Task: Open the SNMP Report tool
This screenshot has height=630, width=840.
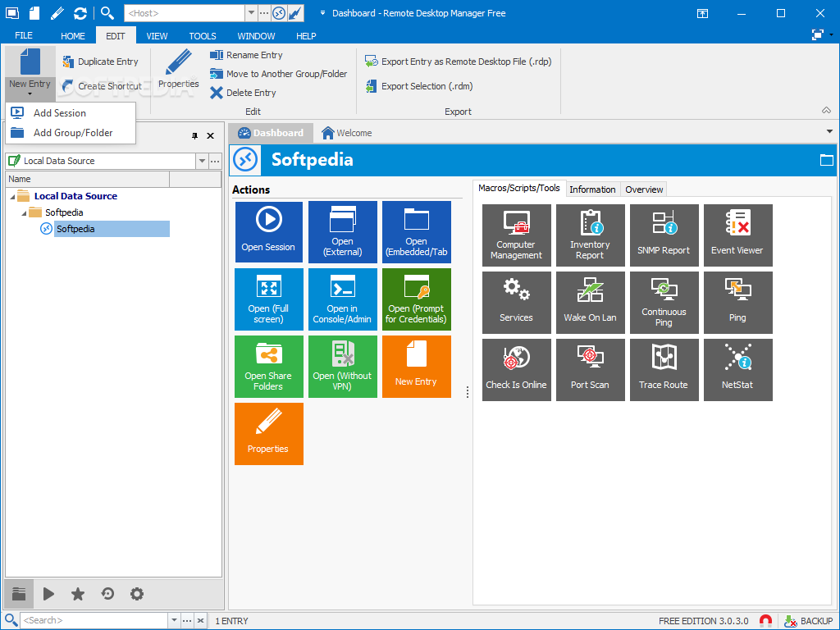Action: point(664,235)
